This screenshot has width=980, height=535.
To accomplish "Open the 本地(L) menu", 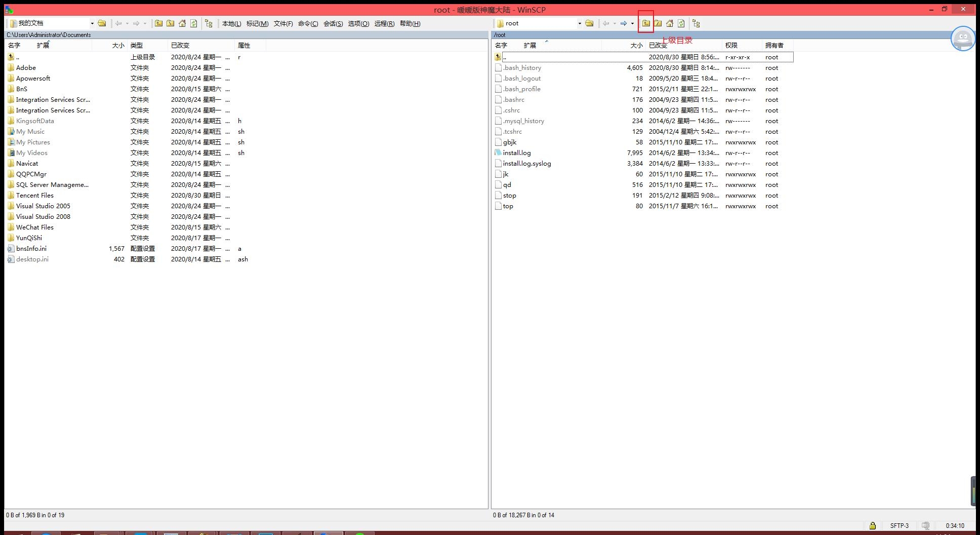I will coord(231,24).
